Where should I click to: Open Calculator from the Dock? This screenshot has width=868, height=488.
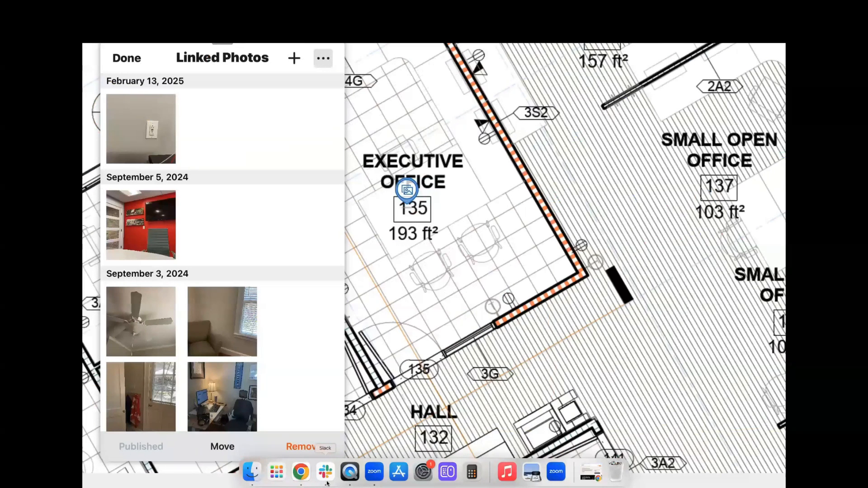click(472, 471)
